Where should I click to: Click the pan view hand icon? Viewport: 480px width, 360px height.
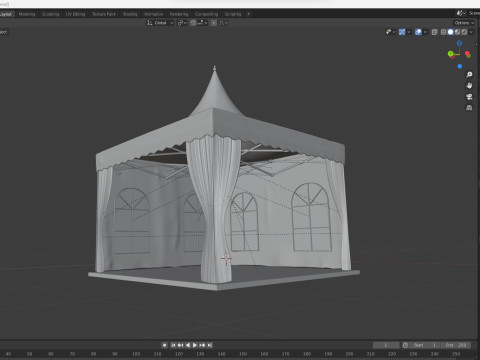[x=469, y=86]
